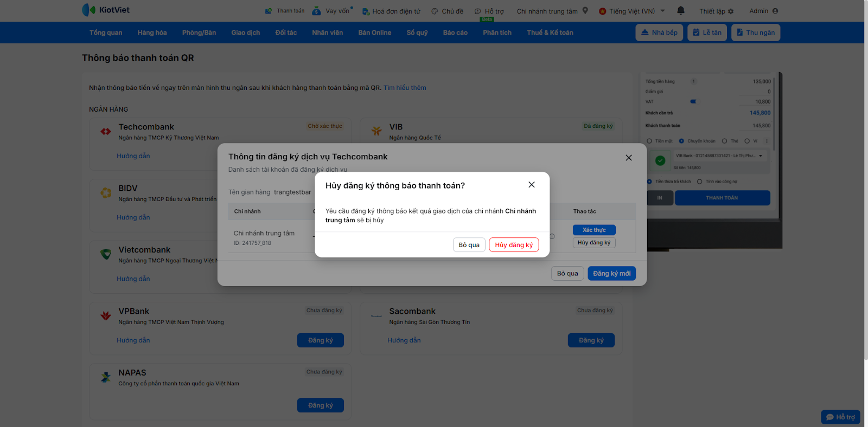Image resolution: width=868 pixels, height=427 pixels.
Task: Click Đăng ký for NAPAS
Action: (321, 405)
